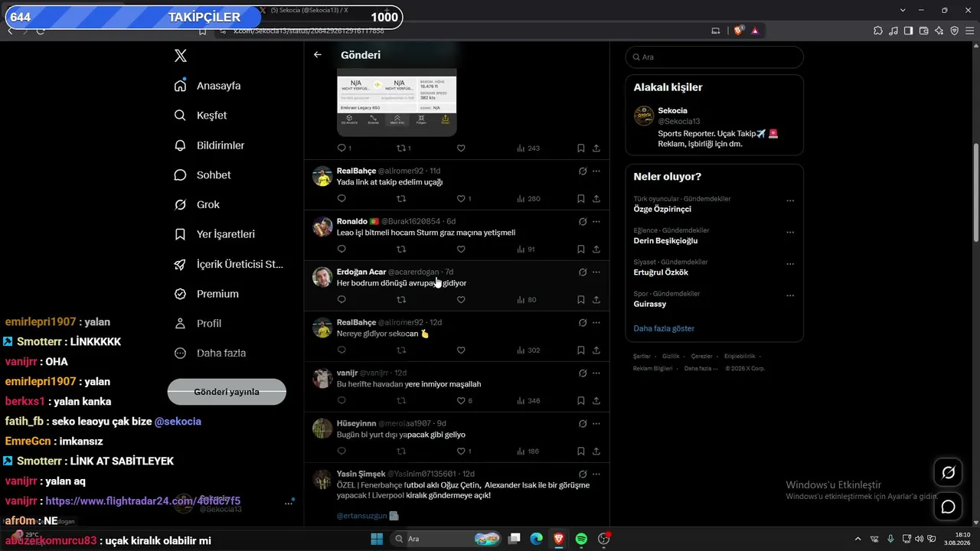This screenshot has height=551, width=980.
Task: Click the Gönderi yayınla button
Action: [227, 392]
